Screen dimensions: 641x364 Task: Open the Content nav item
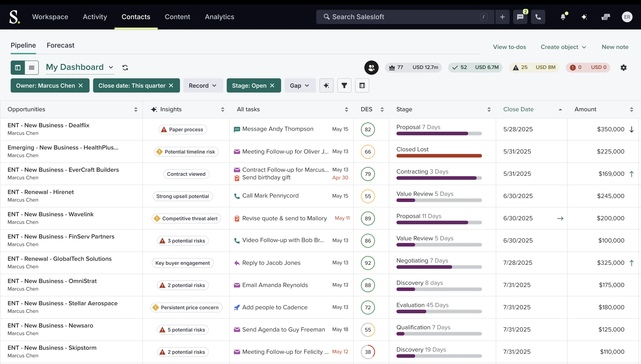click(177, 17)
